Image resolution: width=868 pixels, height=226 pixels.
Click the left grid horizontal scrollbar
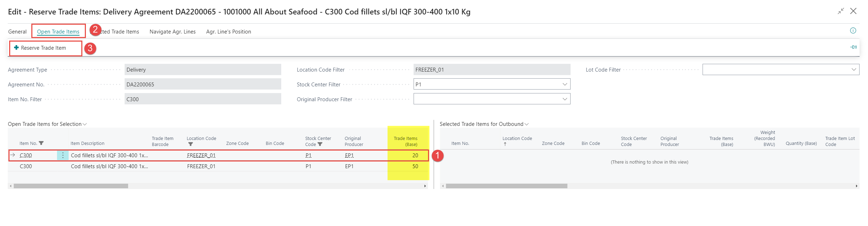71,186
